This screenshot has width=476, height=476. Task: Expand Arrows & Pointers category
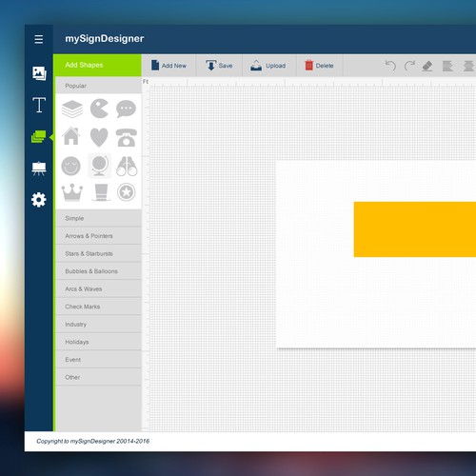tap(98, 236)
